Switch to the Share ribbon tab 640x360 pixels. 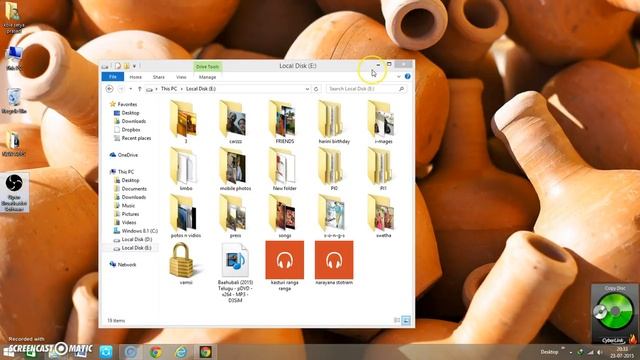tap(158, 77)
